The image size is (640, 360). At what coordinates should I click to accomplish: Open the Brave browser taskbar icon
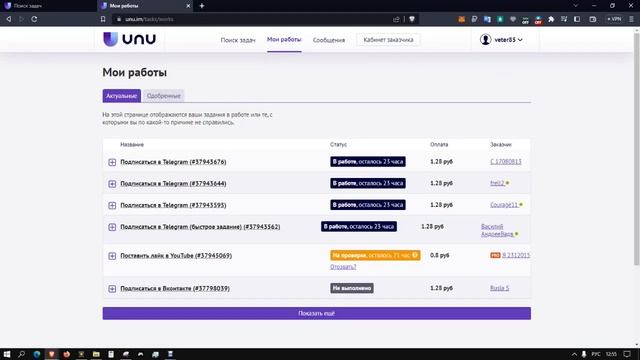pyautogui.click(x=51, y=354)
